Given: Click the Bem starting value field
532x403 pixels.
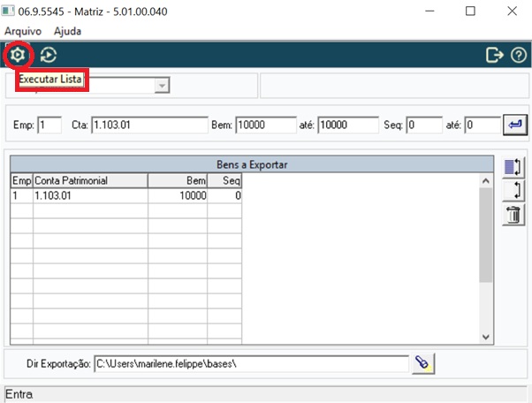Looking at the screenshot, I should point(266,125).
